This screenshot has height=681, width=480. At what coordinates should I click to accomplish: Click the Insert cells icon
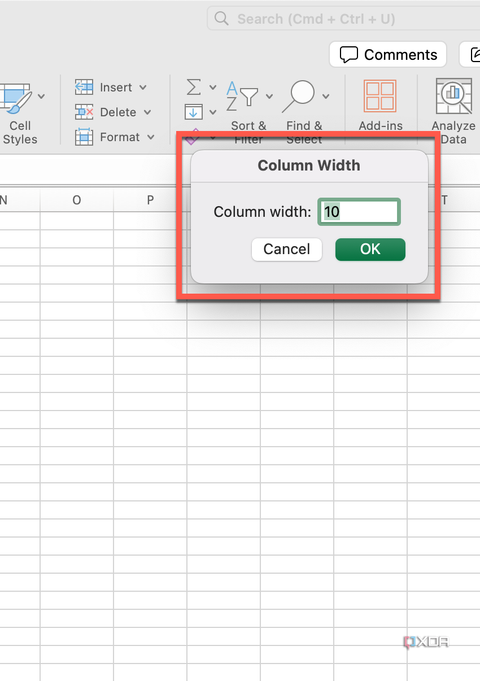point(84,87)
